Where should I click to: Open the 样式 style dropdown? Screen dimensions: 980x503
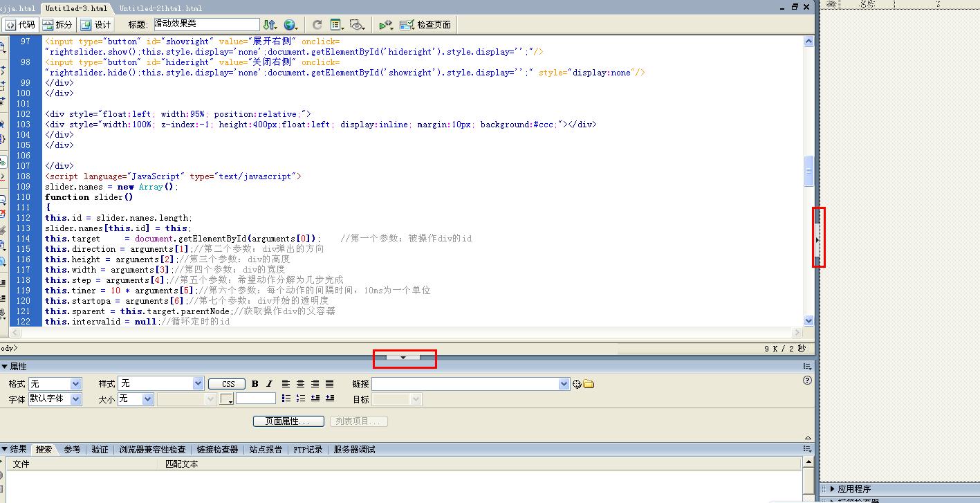tap(161, 383)
